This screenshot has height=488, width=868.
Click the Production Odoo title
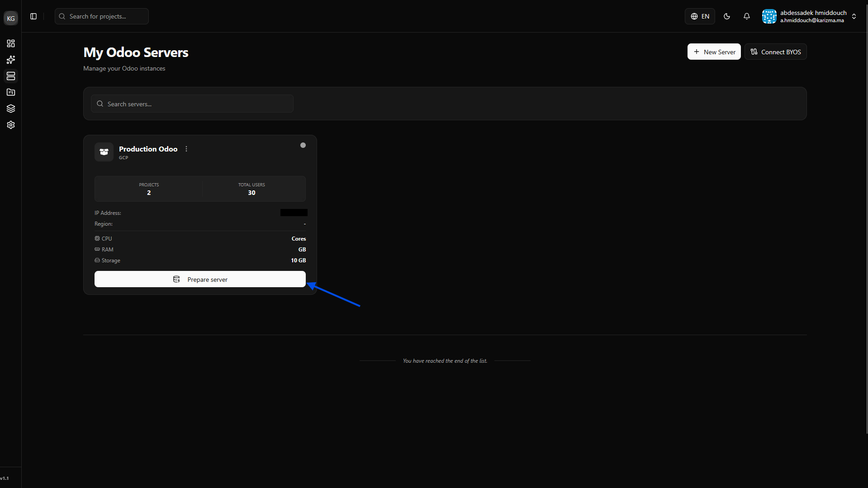[148, 149]
